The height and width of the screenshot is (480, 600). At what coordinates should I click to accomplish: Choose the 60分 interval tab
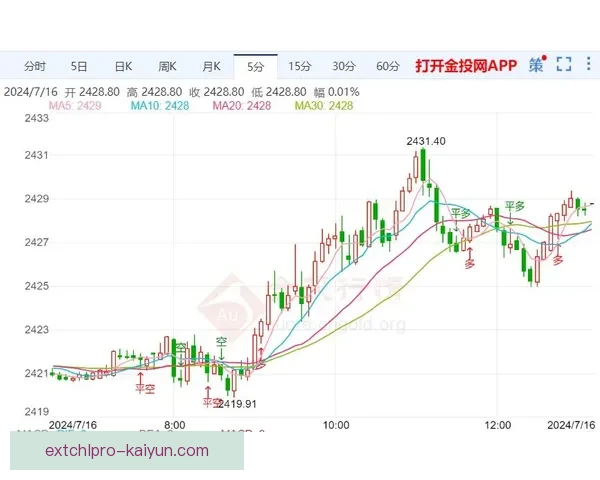[388, 66]
